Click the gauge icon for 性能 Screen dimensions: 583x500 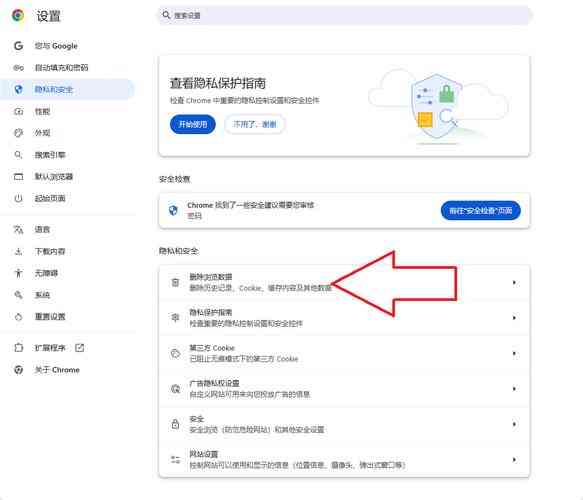point(18,111)
